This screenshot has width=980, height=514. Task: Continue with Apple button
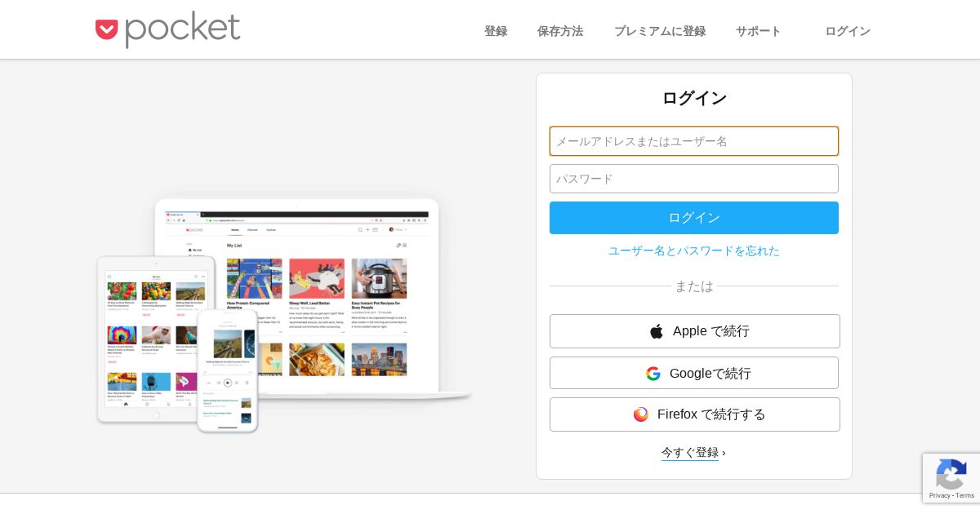(x=695, y=331)
